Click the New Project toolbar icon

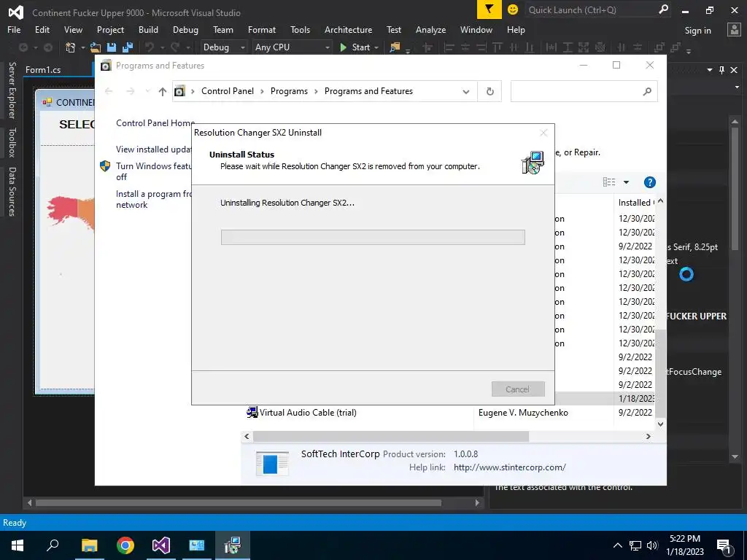point(70,47)
